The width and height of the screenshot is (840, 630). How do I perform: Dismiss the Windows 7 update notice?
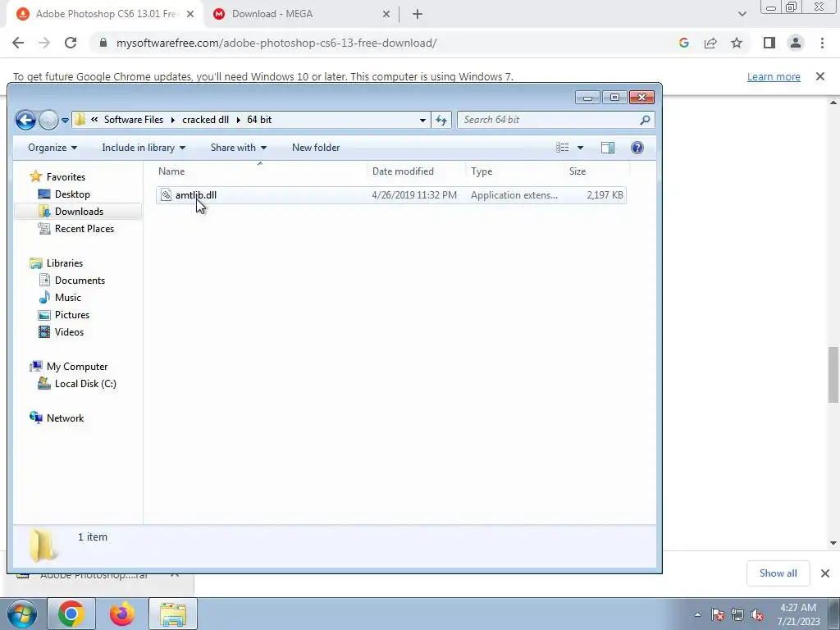pos(820,76)
